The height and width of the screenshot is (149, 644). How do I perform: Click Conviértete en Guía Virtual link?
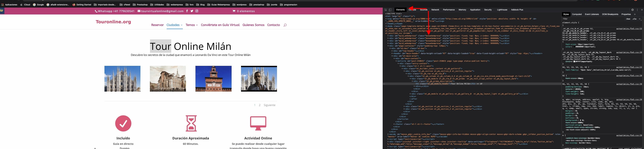coord(220,25)
